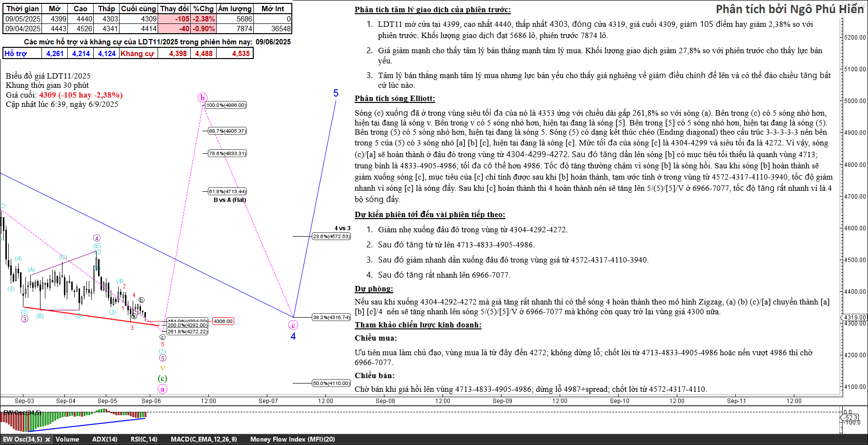Click the Sep-07 date on time axis
Viewport: 868px width, 445px height.
pos(268,401)
